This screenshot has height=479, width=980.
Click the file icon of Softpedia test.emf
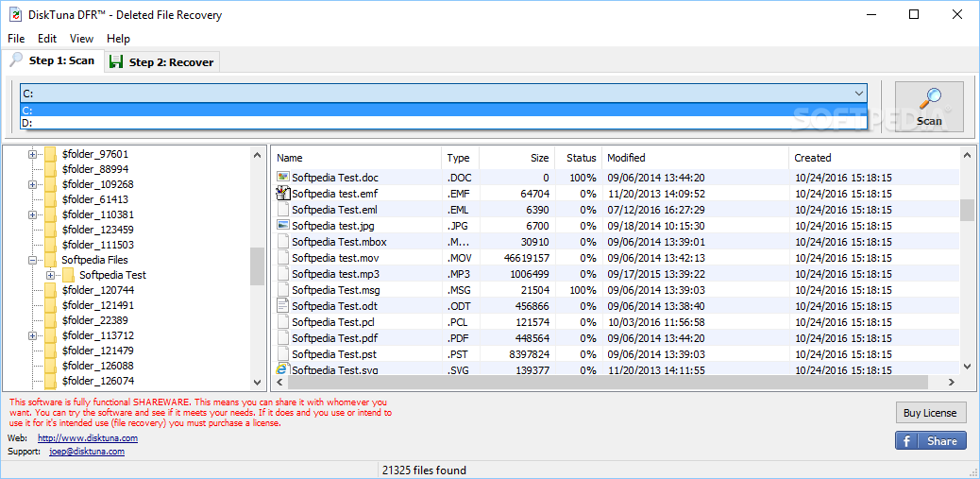pyautogui.click(x=283, y=194)
